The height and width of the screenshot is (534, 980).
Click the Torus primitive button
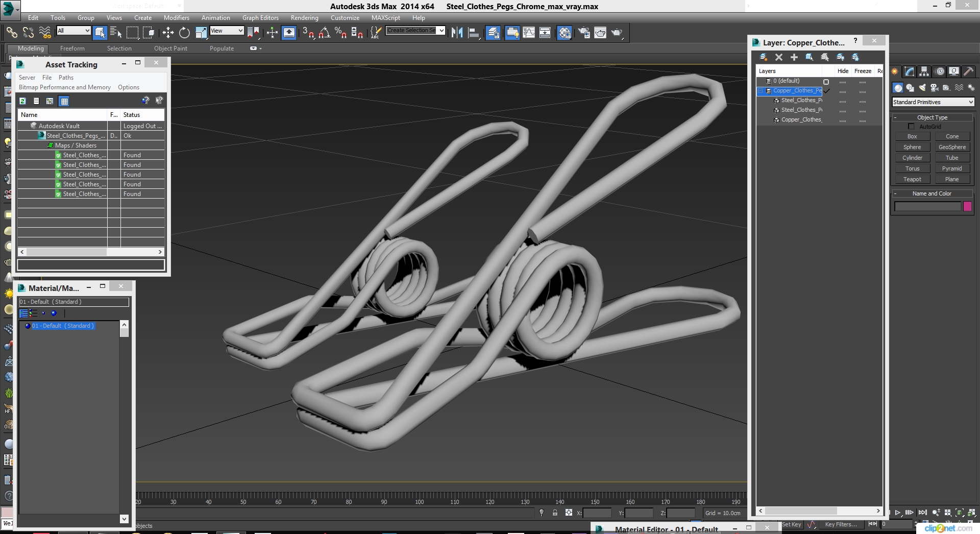tap(912, 168)
